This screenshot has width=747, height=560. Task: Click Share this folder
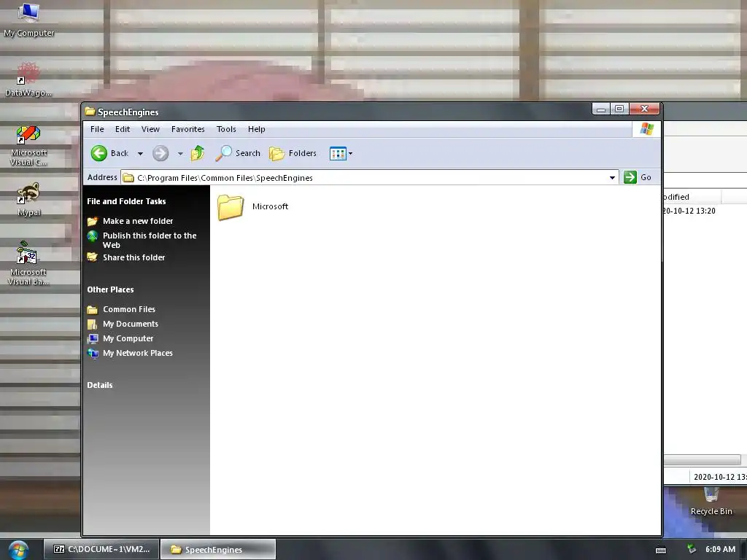click(x=134, y=257)
